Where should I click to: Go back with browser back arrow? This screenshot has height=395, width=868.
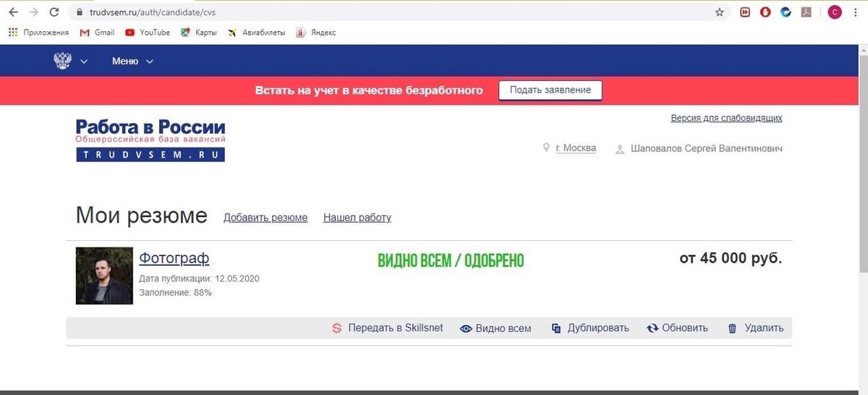13,12
